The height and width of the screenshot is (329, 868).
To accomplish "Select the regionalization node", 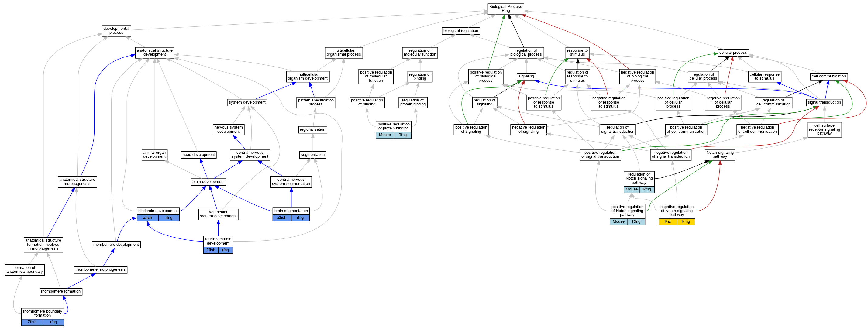I will coord(313,130).
